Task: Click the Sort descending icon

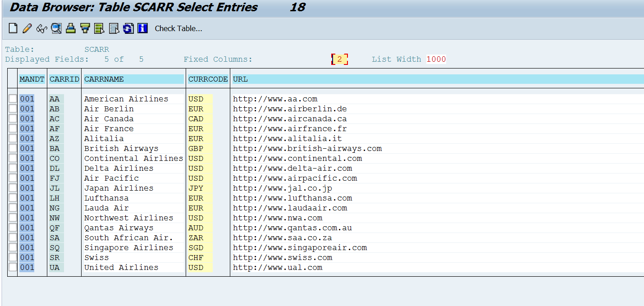Action: click(85, 28)
